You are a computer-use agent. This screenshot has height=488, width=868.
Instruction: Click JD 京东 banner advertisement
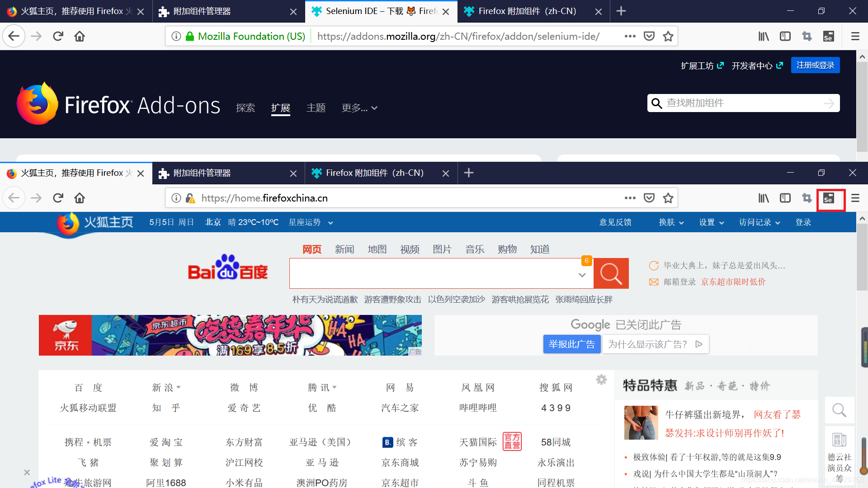(230, 335)
